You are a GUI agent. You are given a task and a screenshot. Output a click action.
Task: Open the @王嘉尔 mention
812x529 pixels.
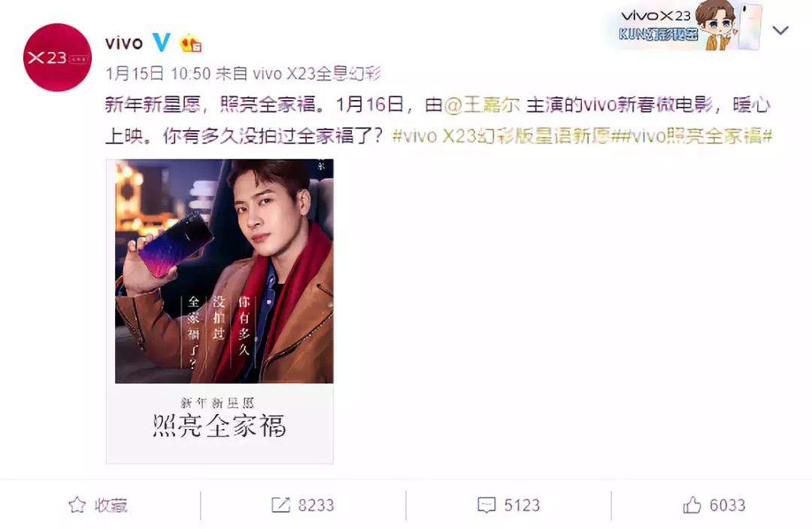(482, 105)
